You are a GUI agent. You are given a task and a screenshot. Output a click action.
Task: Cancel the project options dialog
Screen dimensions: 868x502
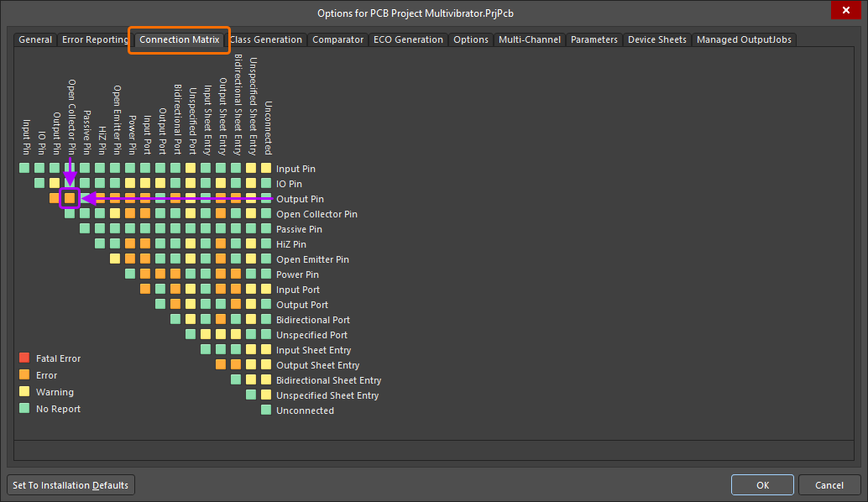pos(829,485)
